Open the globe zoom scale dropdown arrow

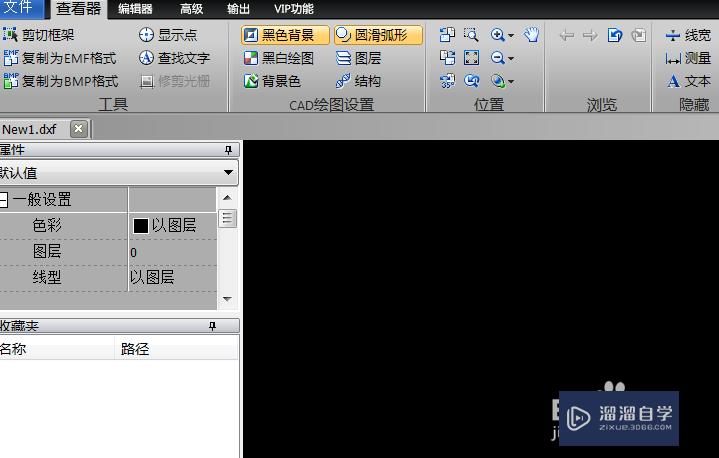[x=511, y=82]
